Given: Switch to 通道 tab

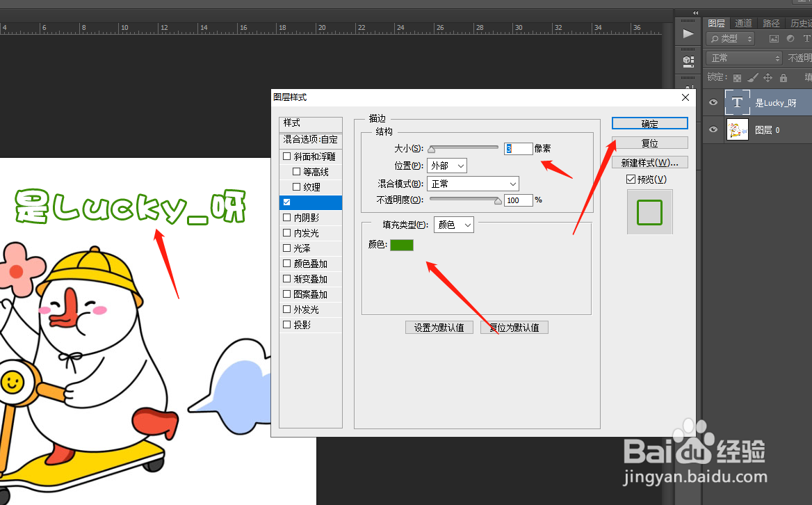Looking at the screenshot, I should (743, 24).
